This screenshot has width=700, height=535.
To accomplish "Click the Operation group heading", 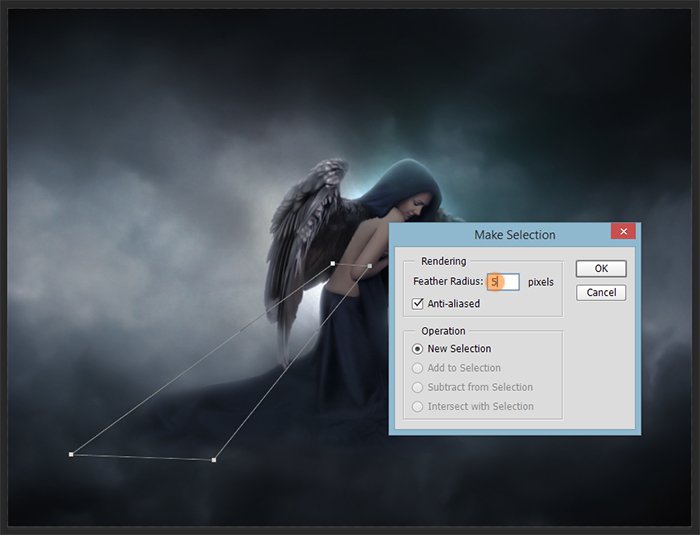I will [x=443, y=331].
